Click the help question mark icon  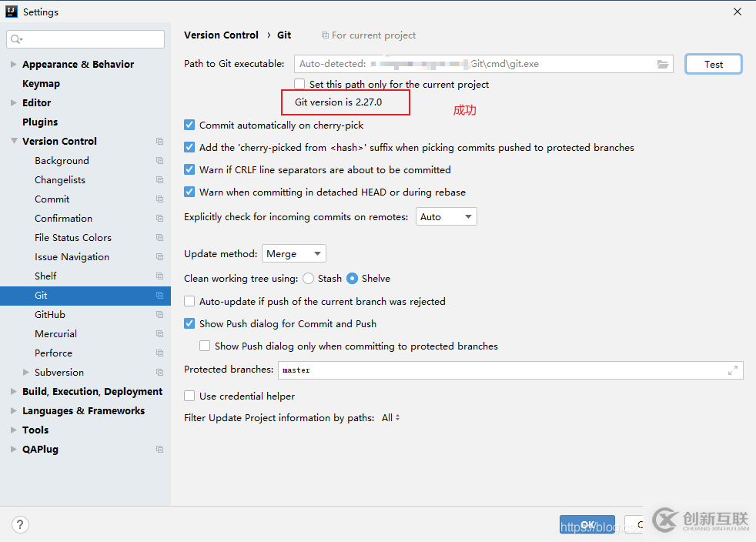[x=20, y=524]
